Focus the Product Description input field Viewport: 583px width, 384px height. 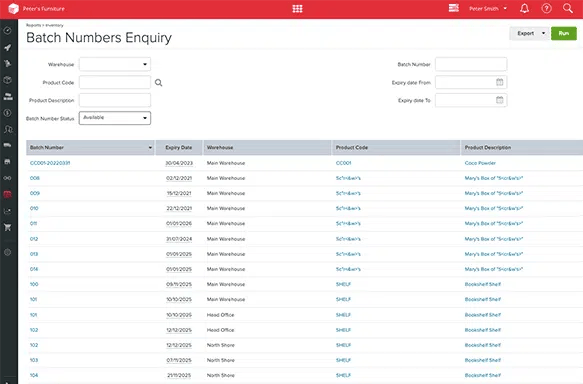pyautogui.click(x=115, y=100)
